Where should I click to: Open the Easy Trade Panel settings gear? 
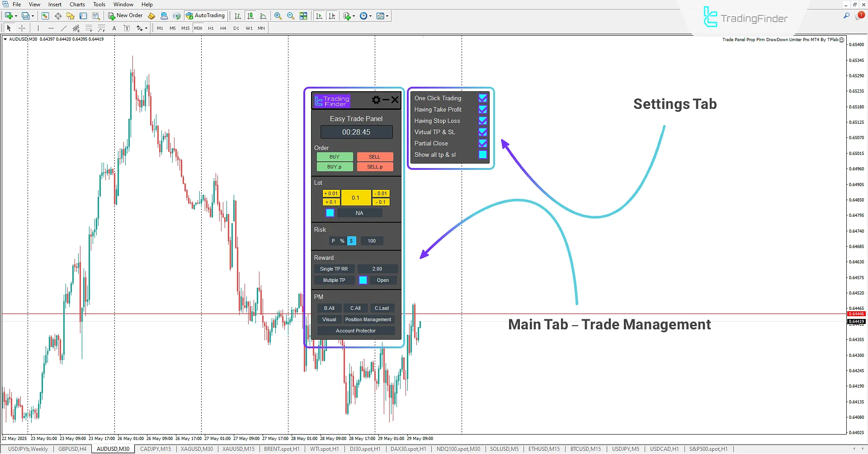tap(376, 100)
